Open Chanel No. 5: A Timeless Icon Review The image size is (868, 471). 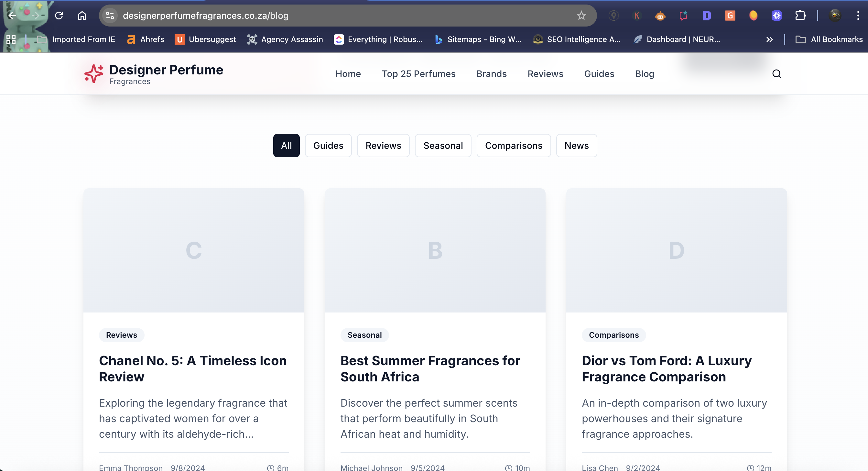[x=193, y=368]
